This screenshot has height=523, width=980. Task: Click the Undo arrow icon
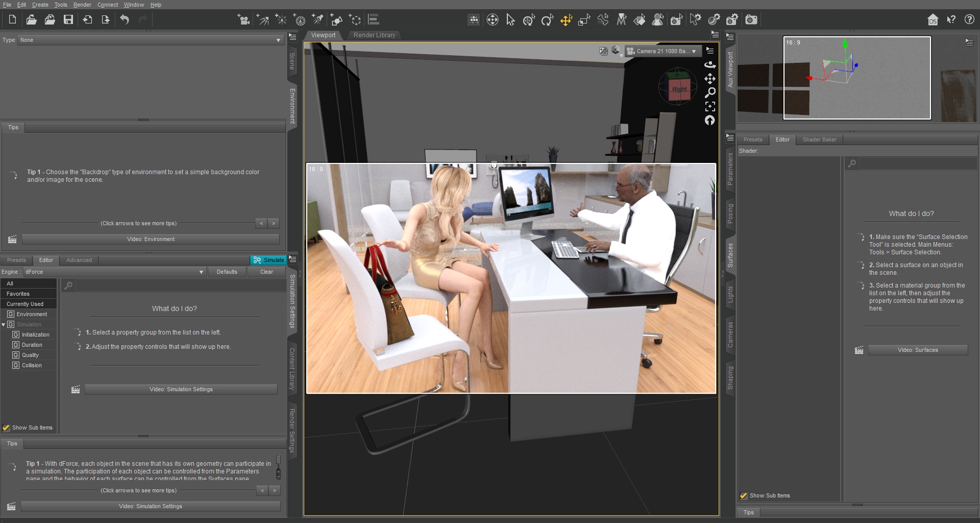point(125,20)
